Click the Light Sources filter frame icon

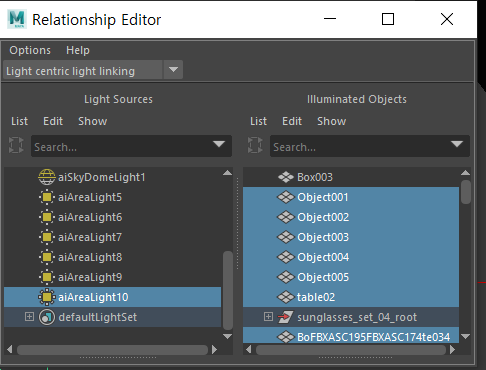point(16,145)
